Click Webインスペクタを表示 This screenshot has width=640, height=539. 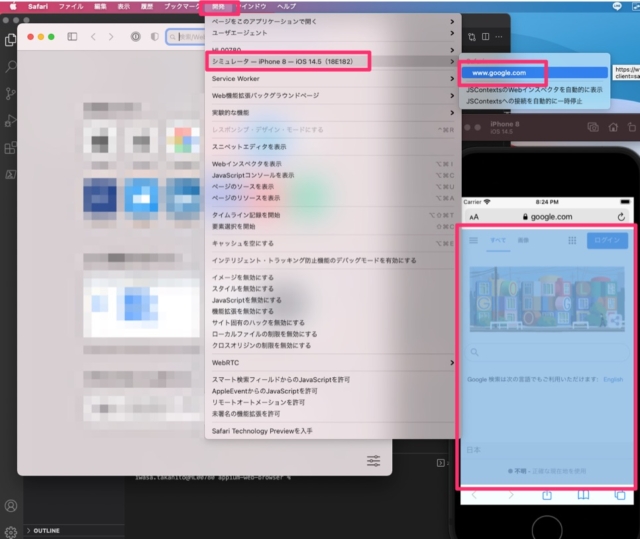click(x=332, y=164)
